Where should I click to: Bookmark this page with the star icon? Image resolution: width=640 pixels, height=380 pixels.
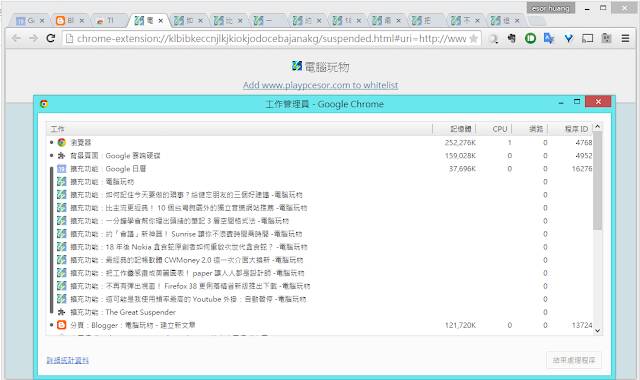tap(473, 38)
